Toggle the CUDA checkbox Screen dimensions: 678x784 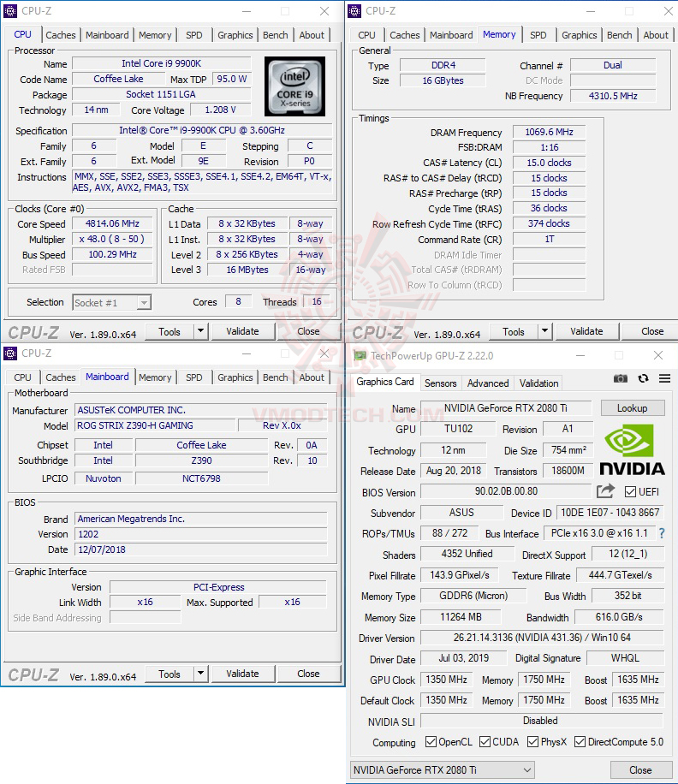pyautogui.click(x=485, y=741)
